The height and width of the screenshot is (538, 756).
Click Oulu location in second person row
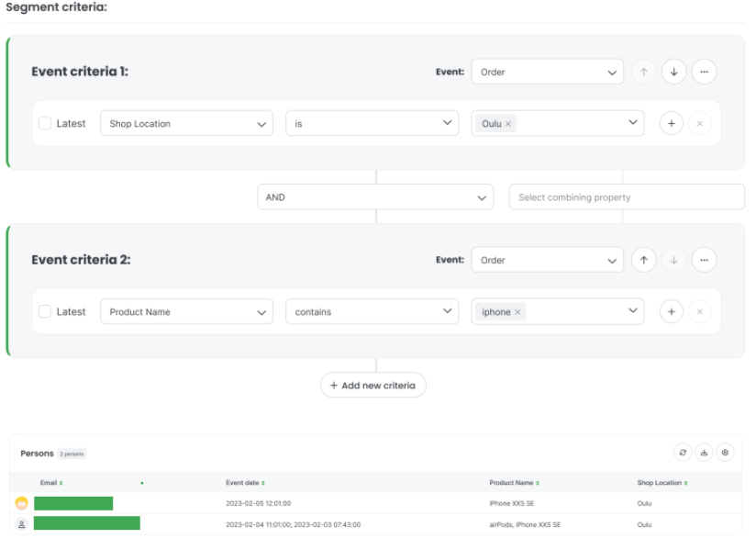644,524
